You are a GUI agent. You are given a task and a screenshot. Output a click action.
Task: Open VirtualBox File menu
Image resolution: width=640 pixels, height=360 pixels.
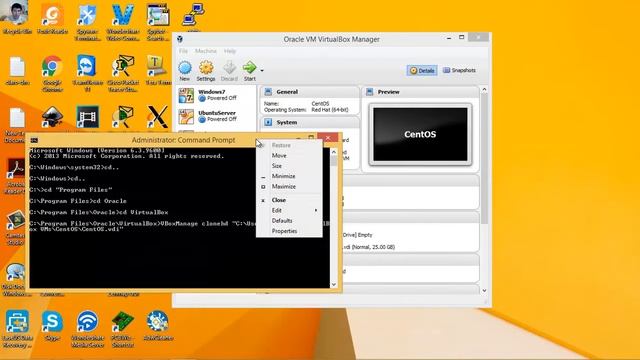(x=183, y=51)
